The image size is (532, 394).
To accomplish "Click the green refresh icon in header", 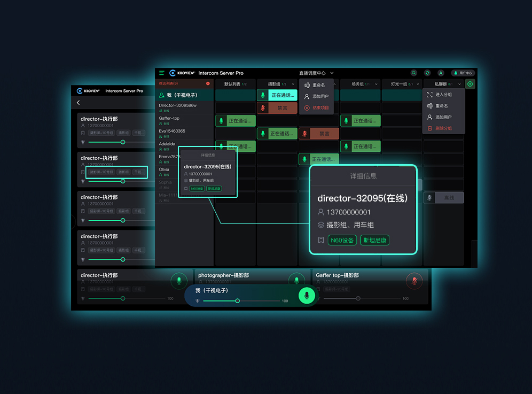I will [427, 73].
